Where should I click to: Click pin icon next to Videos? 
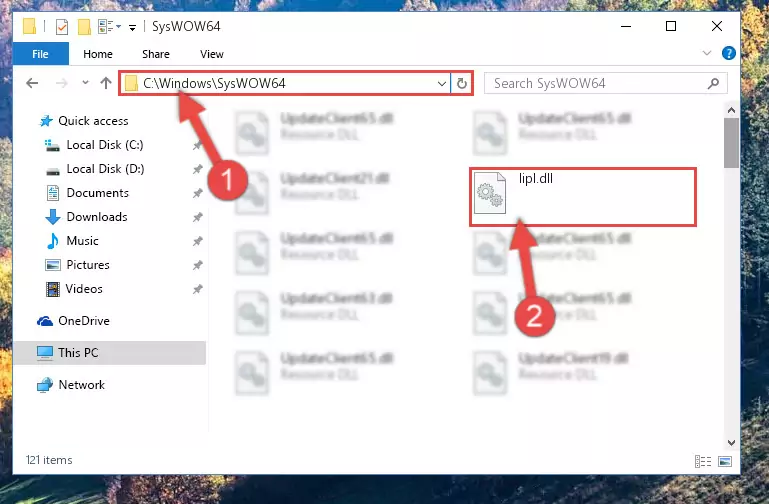[197, 289]
